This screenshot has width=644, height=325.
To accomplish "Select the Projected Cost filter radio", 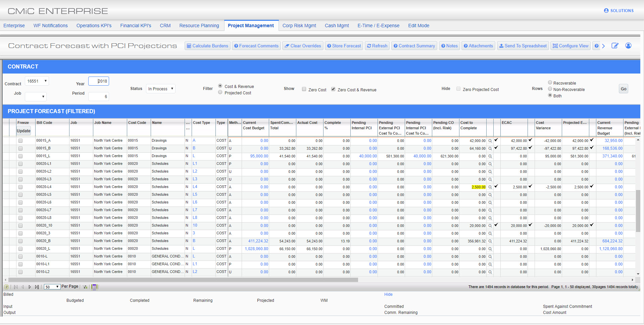I will pyautogui.click(x=220, y=92).
